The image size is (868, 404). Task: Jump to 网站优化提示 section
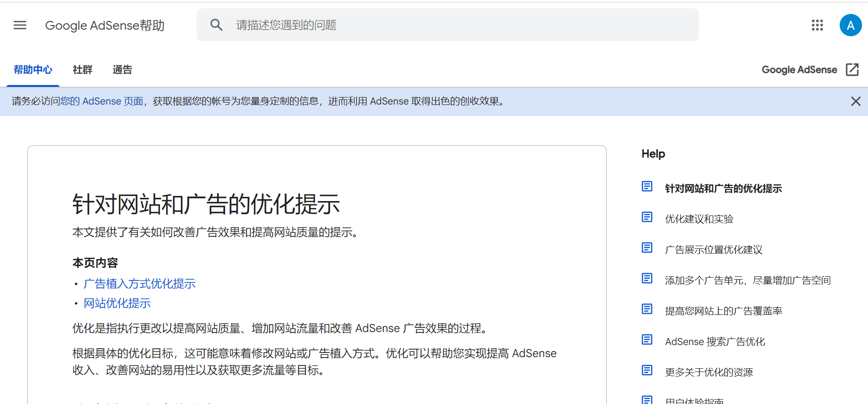pos(117,303)
